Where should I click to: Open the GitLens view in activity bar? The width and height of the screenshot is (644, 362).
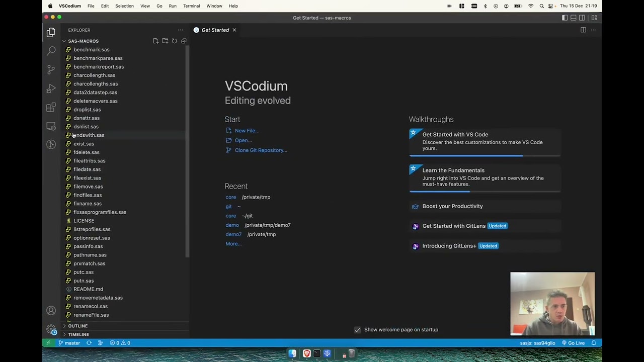51,144
